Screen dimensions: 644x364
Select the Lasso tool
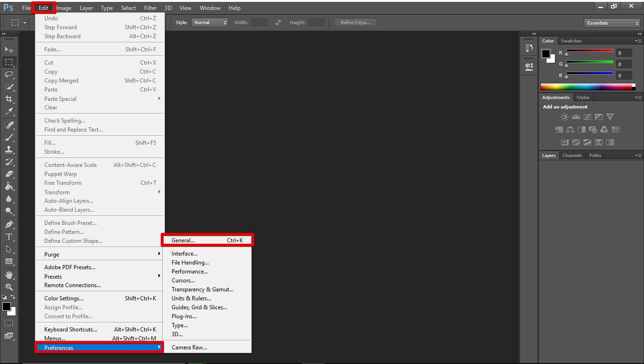(8, 74)
